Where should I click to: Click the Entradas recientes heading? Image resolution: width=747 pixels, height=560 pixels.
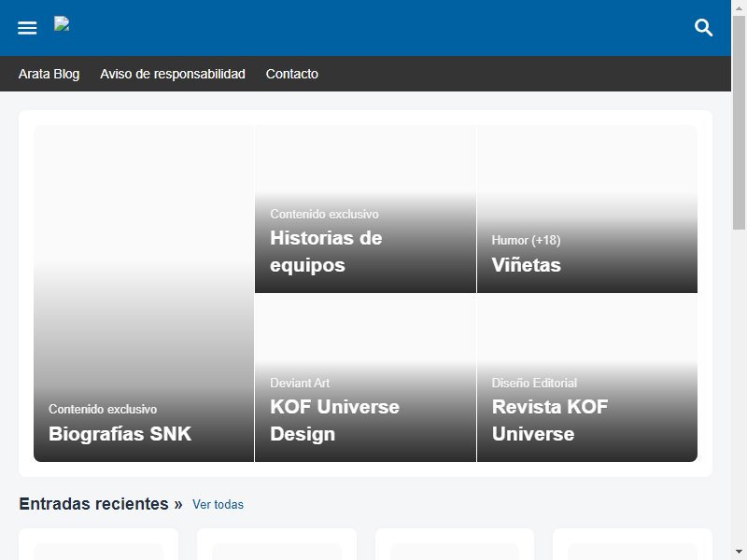(101, 504)
